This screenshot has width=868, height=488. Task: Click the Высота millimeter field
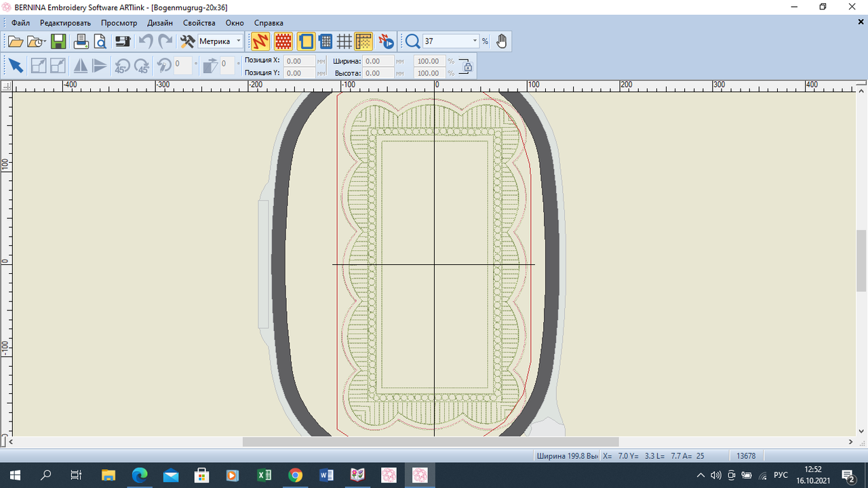pyautogui.click(x=378, y=73)
